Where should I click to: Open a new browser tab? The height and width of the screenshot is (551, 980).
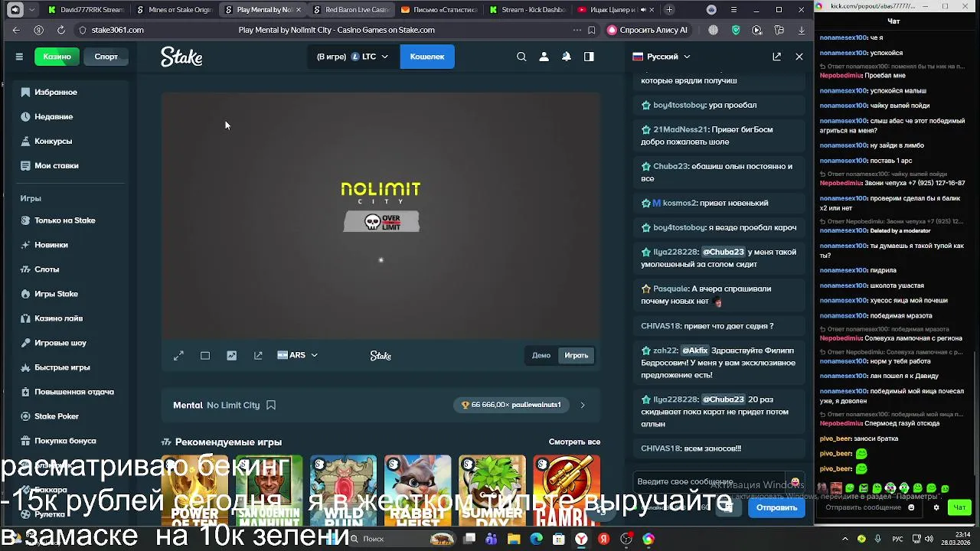tap(669, 10)
